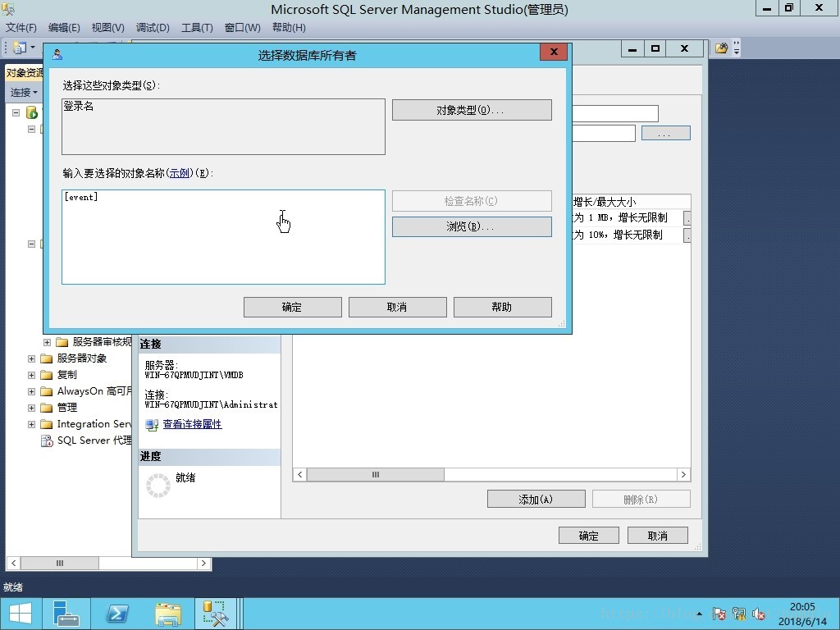Click the Windows Start button
The height and width of the screenshot is (630, 840).
click(21, 614)
